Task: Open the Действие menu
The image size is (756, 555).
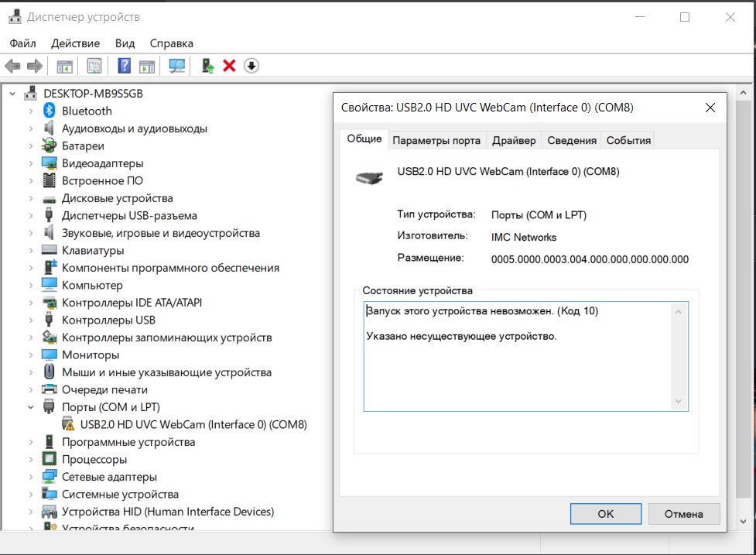Action: point(75,43)
